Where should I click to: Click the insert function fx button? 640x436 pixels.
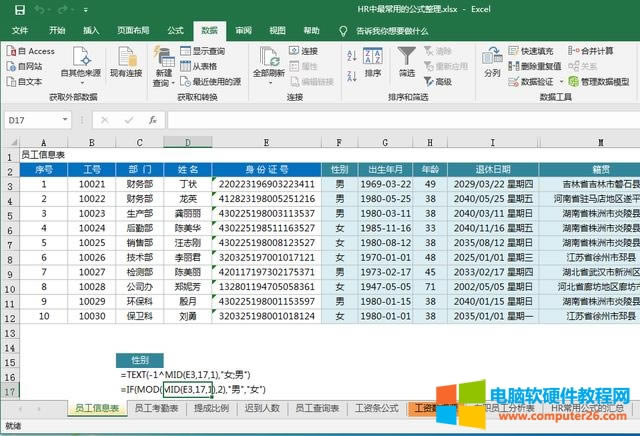pyautogui.click(x=151, y=120)
